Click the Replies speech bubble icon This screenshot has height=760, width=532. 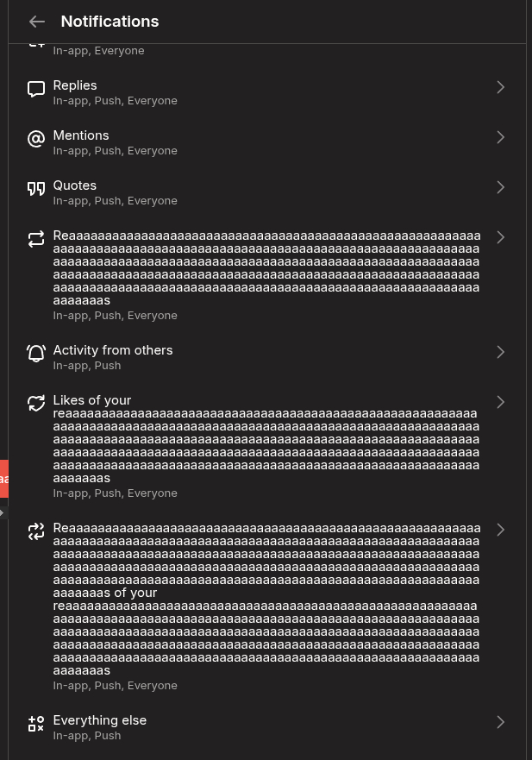[36, 90]
